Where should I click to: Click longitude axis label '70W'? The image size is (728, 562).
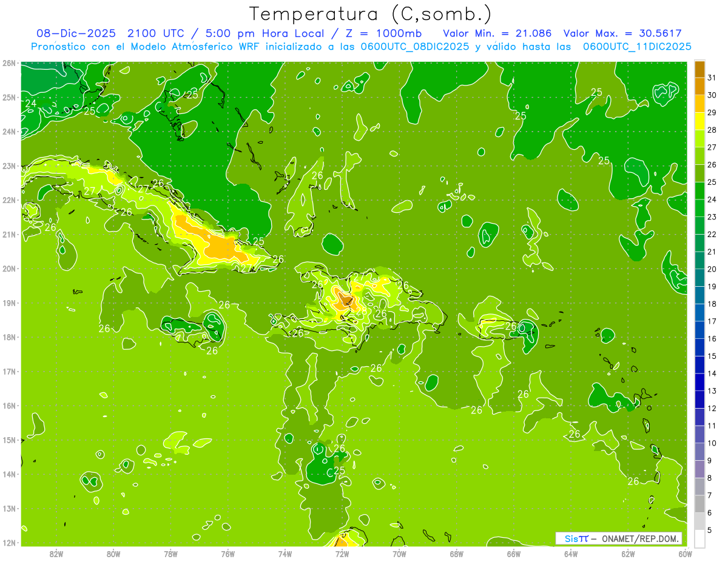coord(399,554)
